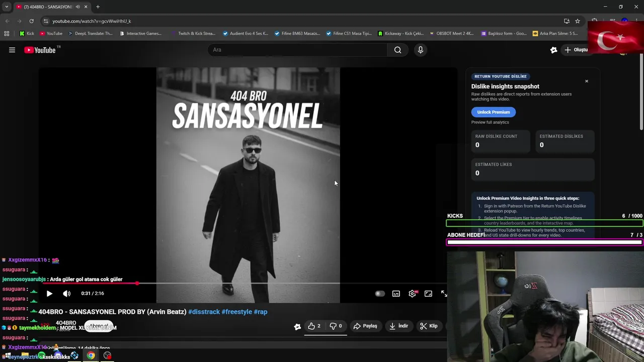Open the Arka Plan Silme bookmark

[555, 34]
